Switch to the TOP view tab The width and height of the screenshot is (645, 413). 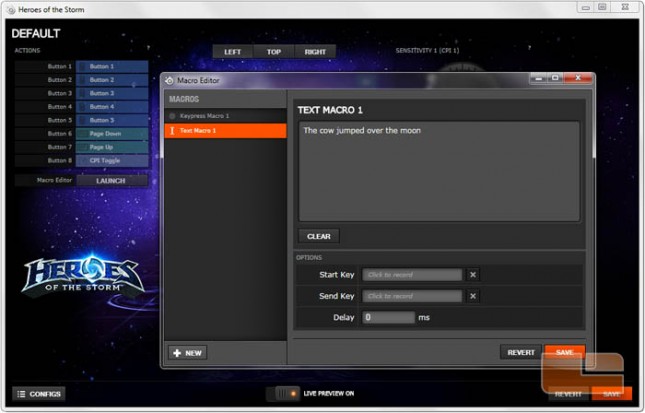[x=274, y=52]
